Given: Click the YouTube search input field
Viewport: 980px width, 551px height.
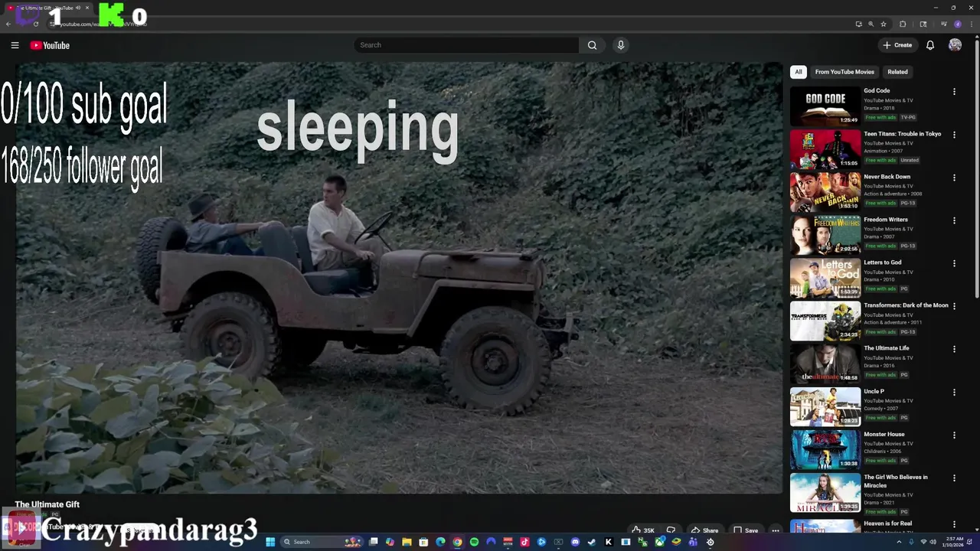Looking at the screenshot, I should [x=466, y=45].
